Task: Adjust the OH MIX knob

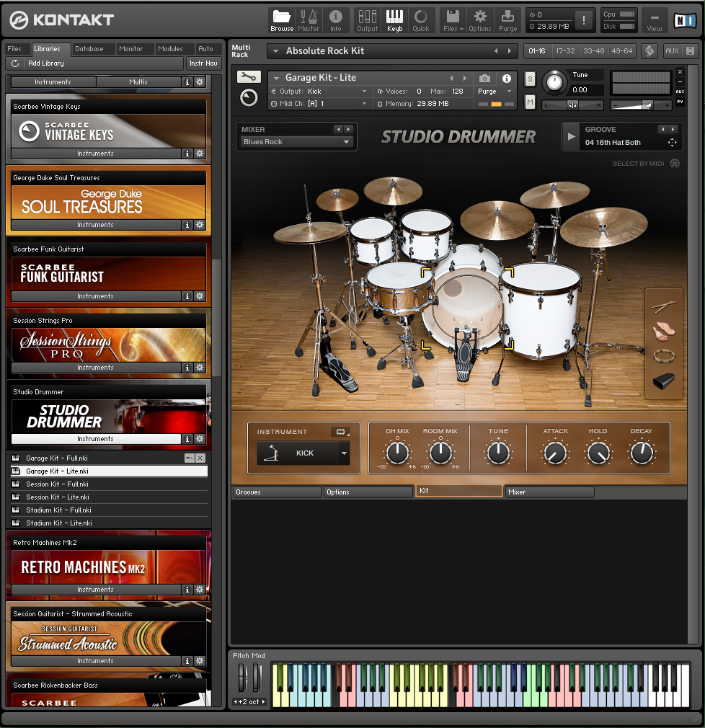Action: coord(397,453)
